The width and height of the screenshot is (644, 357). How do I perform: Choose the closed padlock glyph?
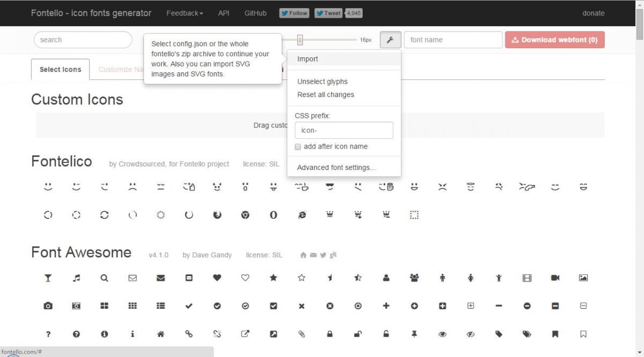330,334
